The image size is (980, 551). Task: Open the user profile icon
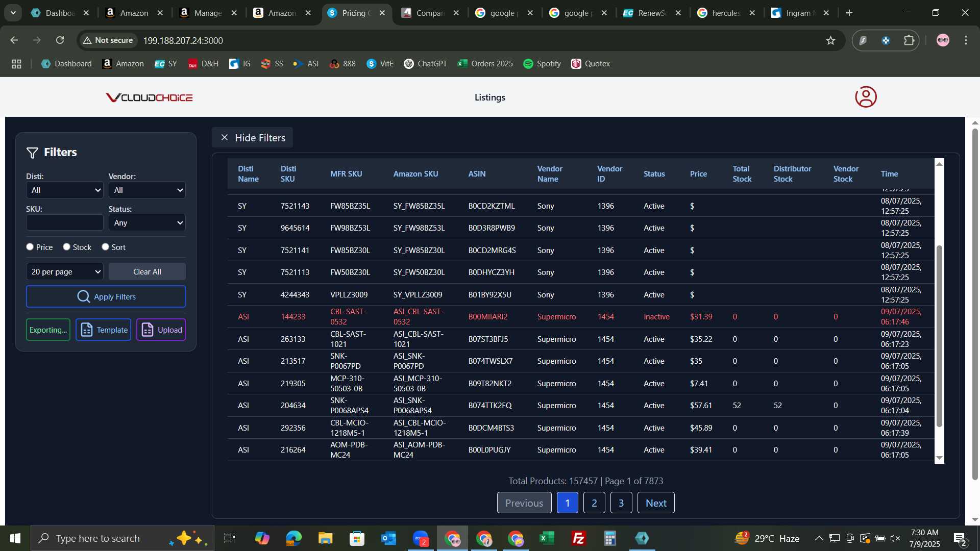tap(866, 97)
